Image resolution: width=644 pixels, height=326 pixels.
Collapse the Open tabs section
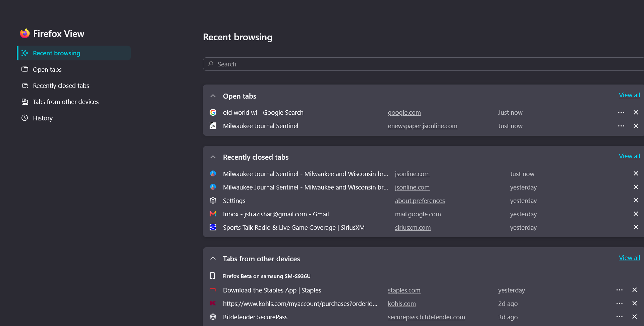pos(213,96)
